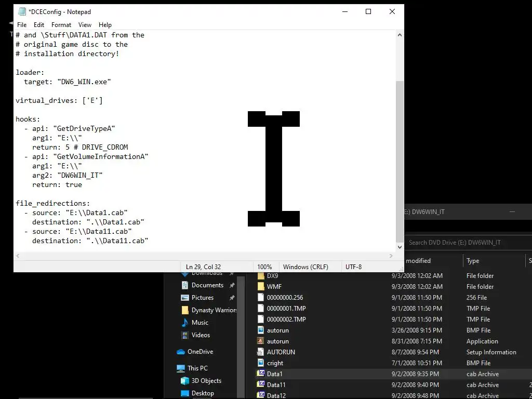This screenshot has width=532, height=399.
Task: Click the Search DVD Drive (E:) field
Action: coord(468,243)
